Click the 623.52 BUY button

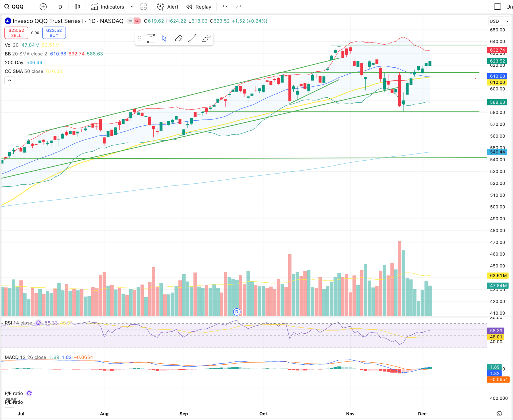54,33
